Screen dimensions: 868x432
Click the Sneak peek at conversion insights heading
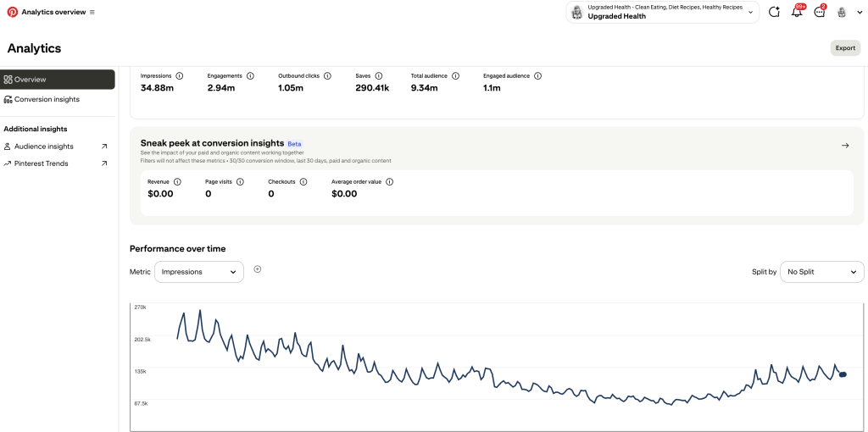tap(212, 142)
